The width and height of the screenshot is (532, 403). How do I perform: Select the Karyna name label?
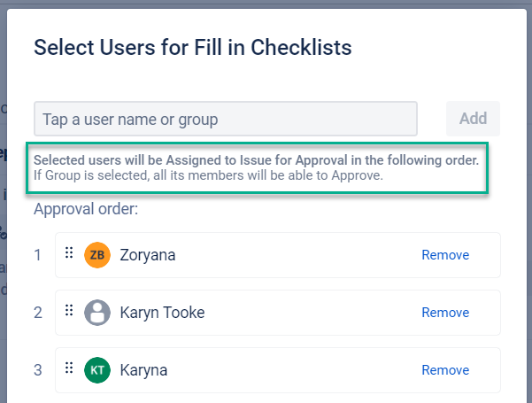point(143,370)
